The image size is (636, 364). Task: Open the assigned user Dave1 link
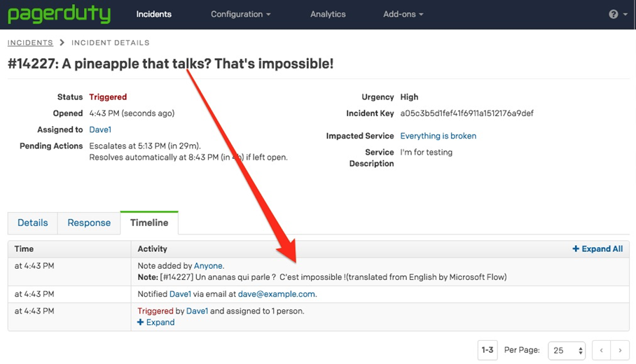[x=100, y=129]
